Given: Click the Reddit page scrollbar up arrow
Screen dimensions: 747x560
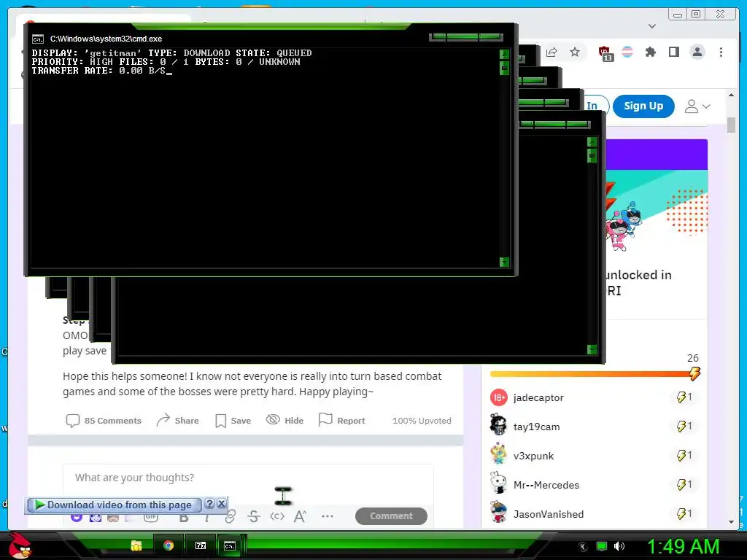Looking at the screenshot, I should 731,96.
